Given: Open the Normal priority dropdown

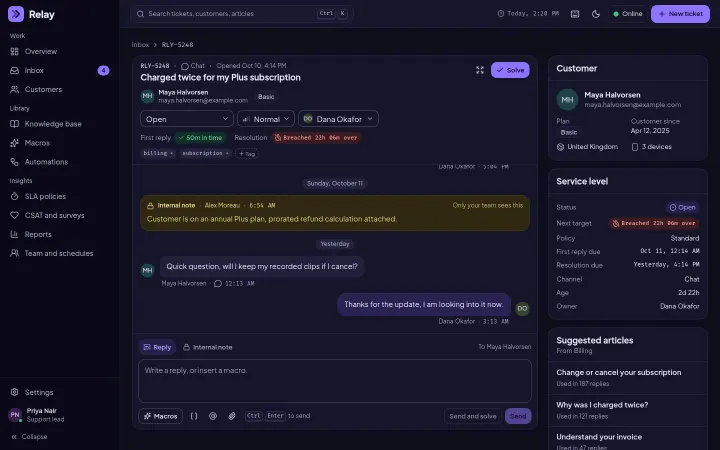Looking at the screenshot, I should coord(266,119).
